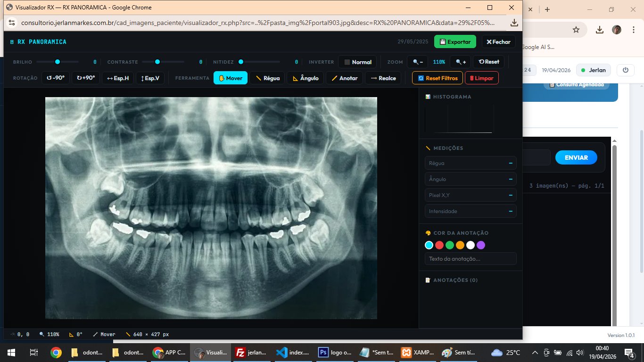This screenshot has width=644, height=362.
Task: Select the Ângulo tool
Action: (305, 78)
